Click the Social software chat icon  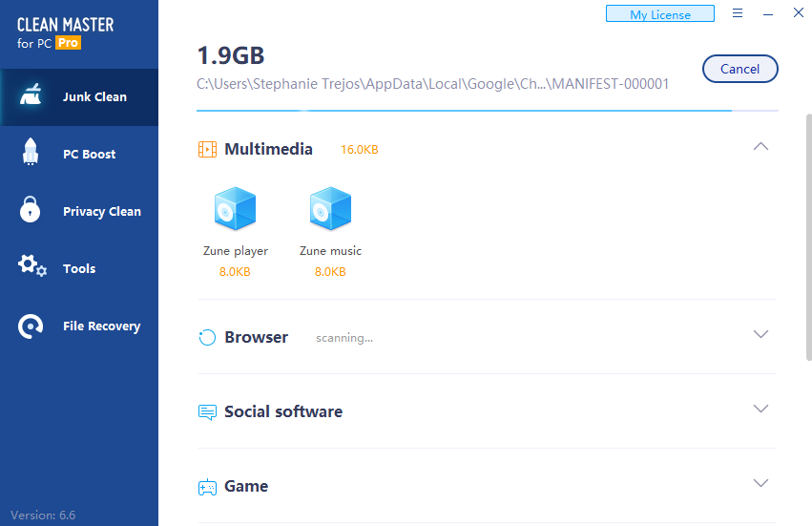(207, 412)
